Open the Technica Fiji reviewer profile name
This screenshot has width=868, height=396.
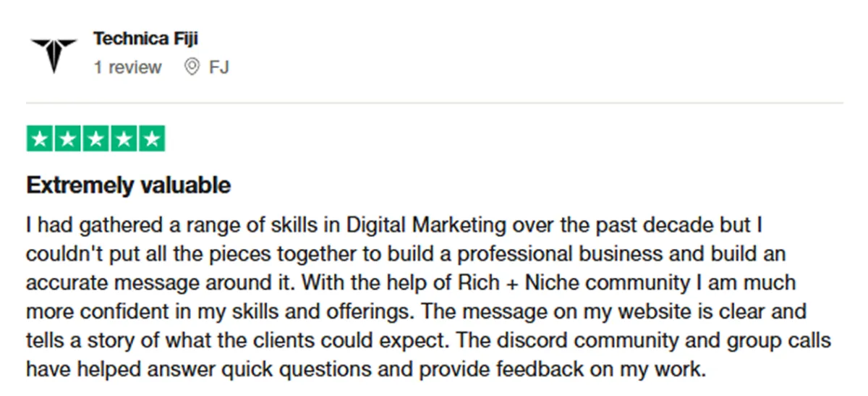point(145,39)
